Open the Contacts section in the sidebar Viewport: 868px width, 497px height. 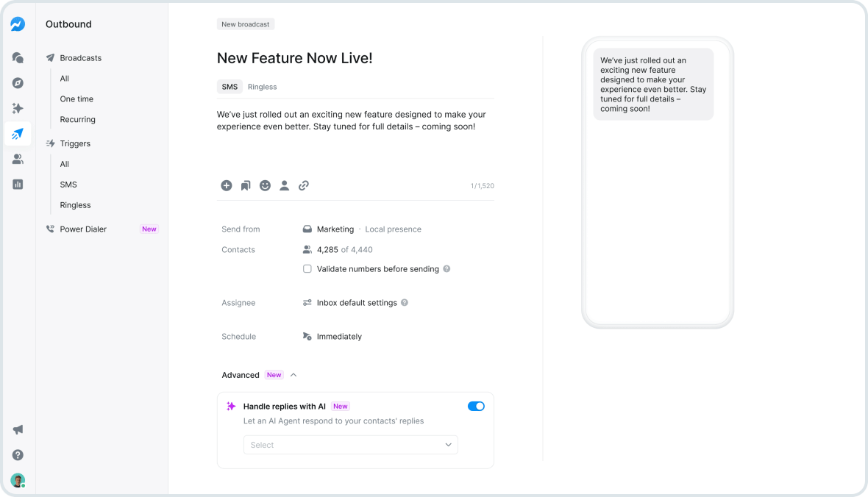[x=17, y=159]
